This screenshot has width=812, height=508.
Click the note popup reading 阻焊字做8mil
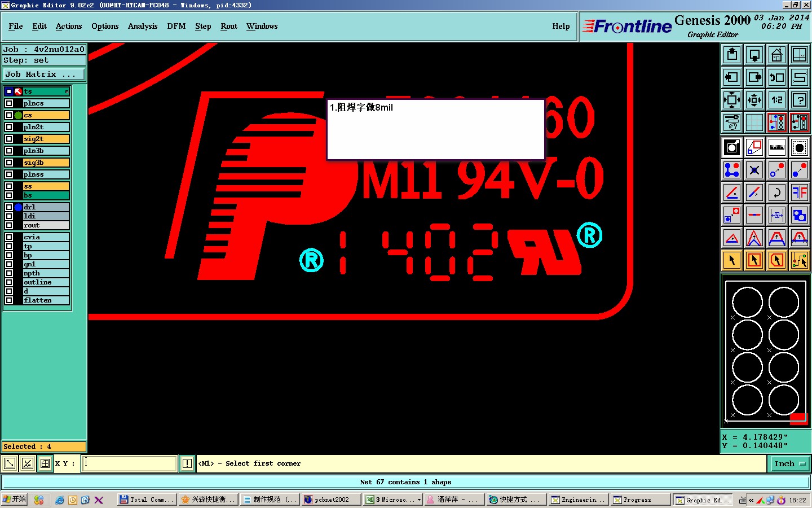(x=436, y=130)
